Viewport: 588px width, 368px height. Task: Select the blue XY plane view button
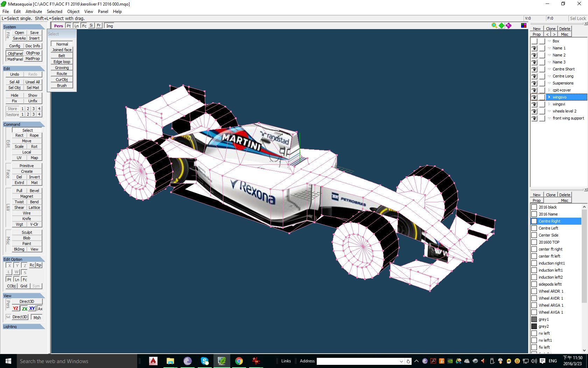click(32, 308)
